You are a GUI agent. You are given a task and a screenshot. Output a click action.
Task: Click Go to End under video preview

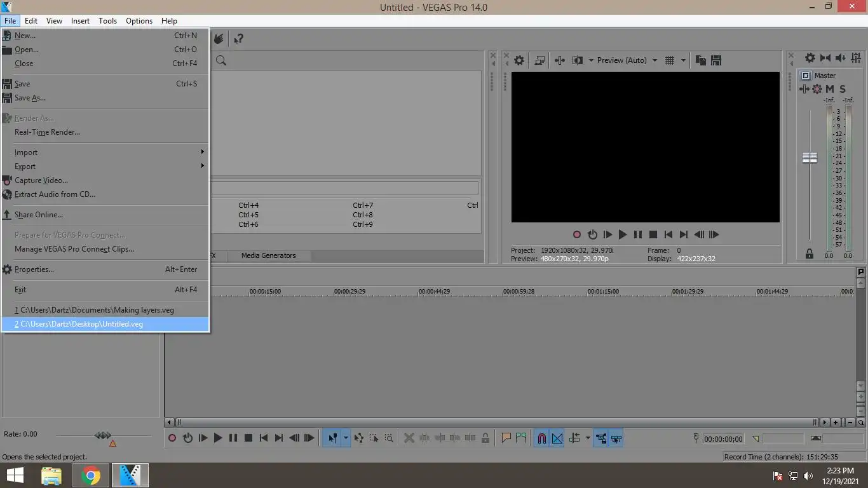point(684,234)
